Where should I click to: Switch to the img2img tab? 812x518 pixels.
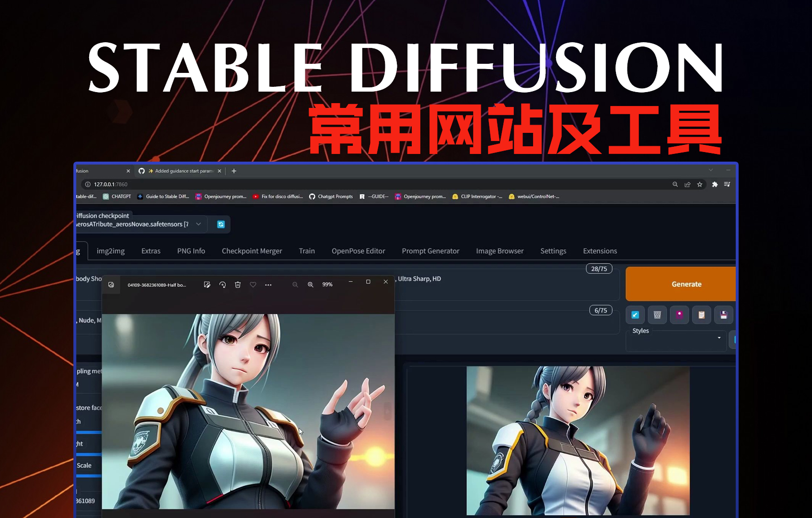tap(111, 251)
